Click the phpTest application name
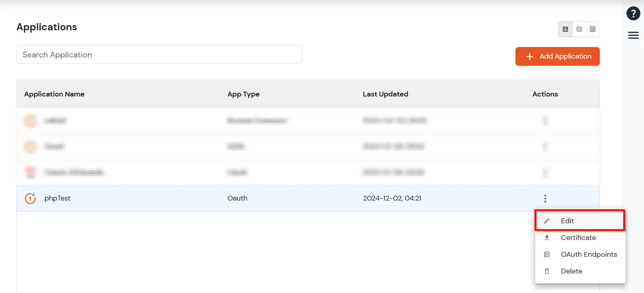 (57, 198)
